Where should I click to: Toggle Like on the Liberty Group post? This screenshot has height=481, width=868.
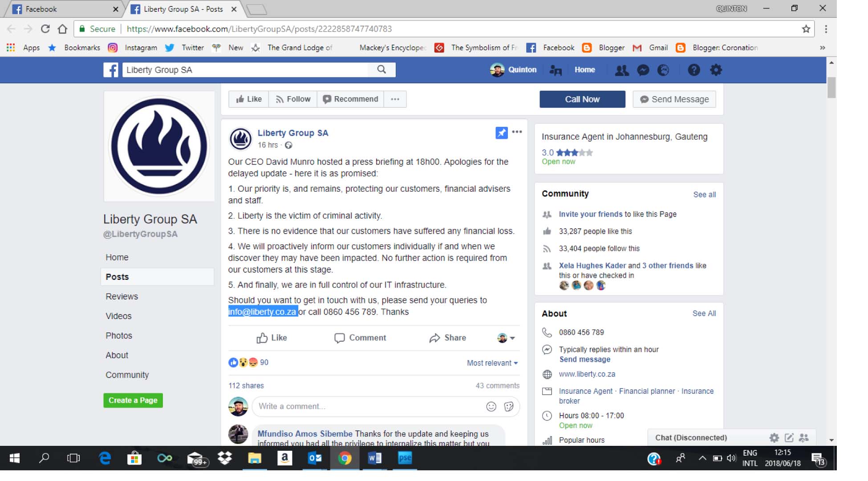coord(272,338)
